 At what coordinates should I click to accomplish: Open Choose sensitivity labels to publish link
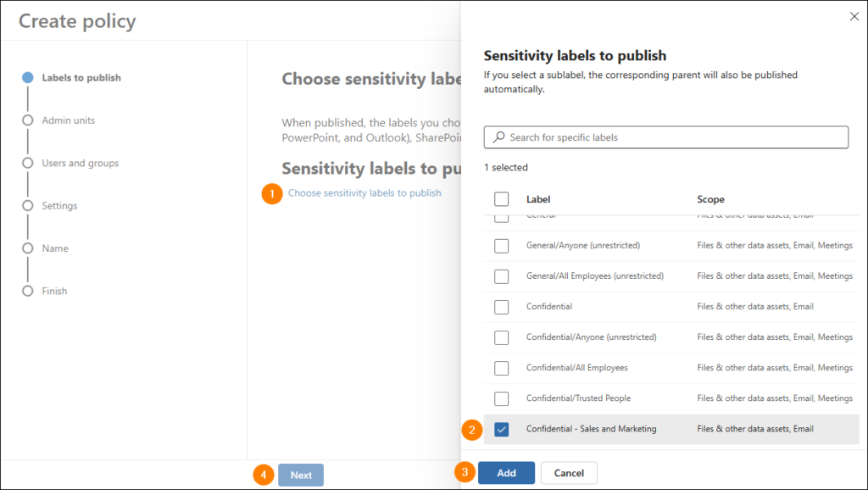click(364, 192)
